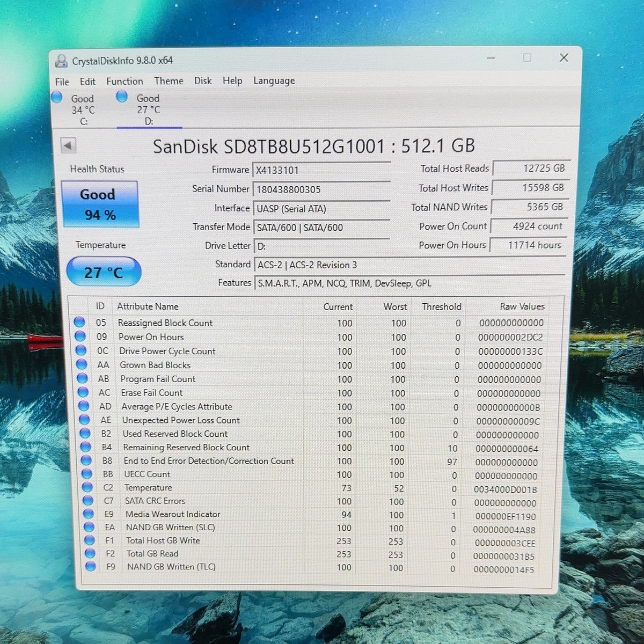The height and width of the screenshot is (644, 644).
Task: Click the Features field with S.M.A.R.T., APM
Action: (409, 283)
